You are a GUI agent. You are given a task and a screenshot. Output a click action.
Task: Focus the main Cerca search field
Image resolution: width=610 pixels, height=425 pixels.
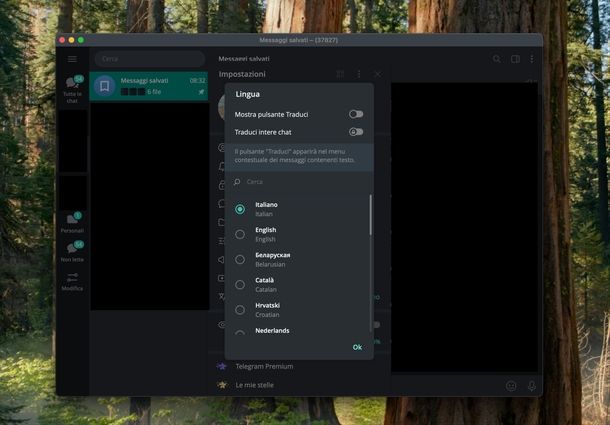[x=150, y=59]
